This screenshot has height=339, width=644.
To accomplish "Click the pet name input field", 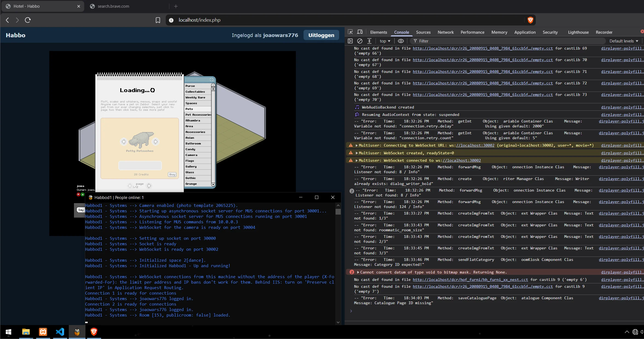I will point(140,165).
